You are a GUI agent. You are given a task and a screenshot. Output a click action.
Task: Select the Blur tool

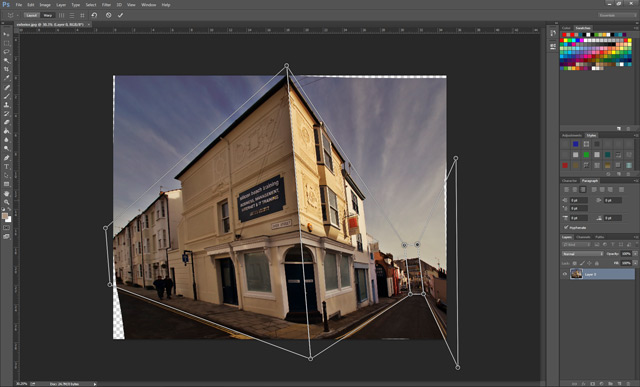click(7, 140)
